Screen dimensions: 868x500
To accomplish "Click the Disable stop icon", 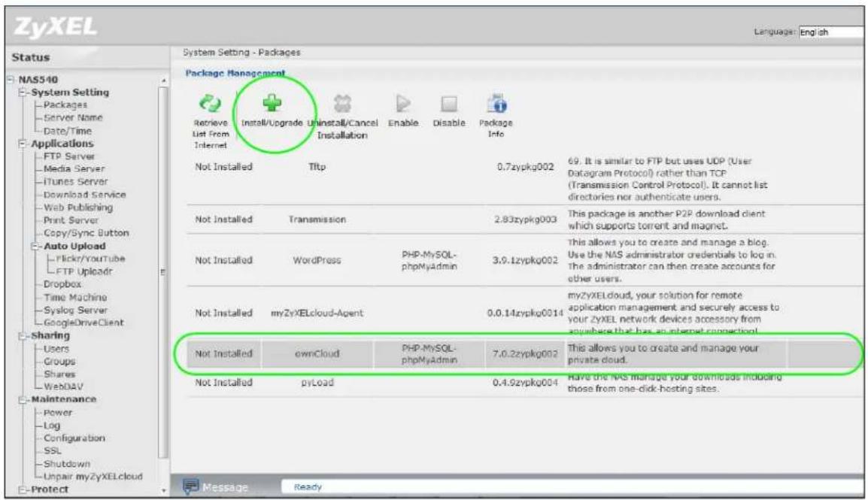I will click(x=449, y=104).
